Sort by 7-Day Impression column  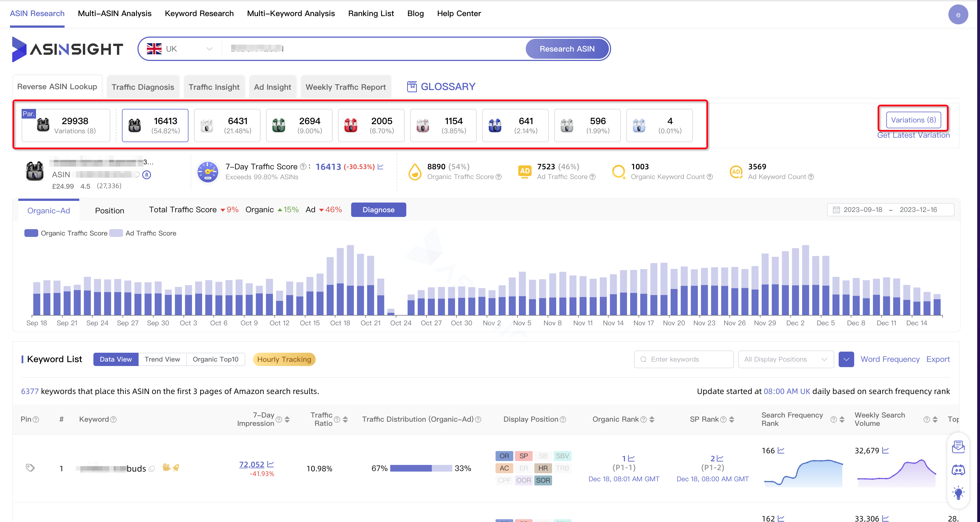click(287, 419)
